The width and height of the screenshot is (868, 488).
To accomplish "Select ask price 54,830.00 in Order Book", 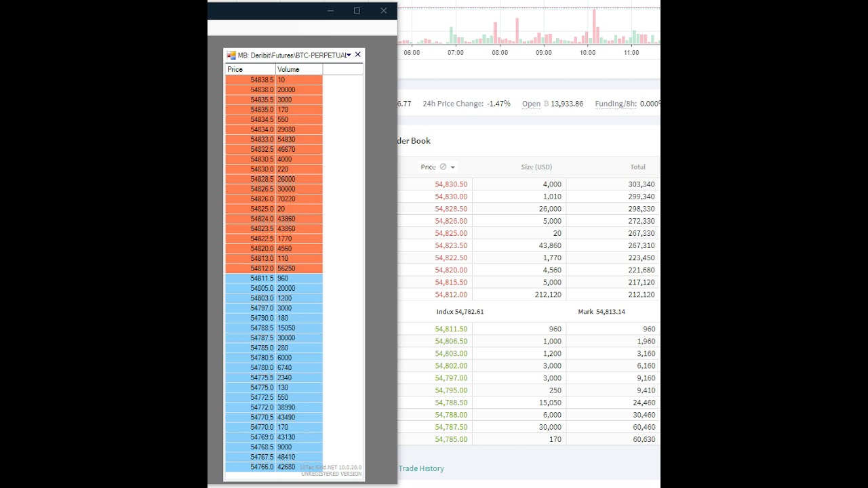I will pos(451,197).
